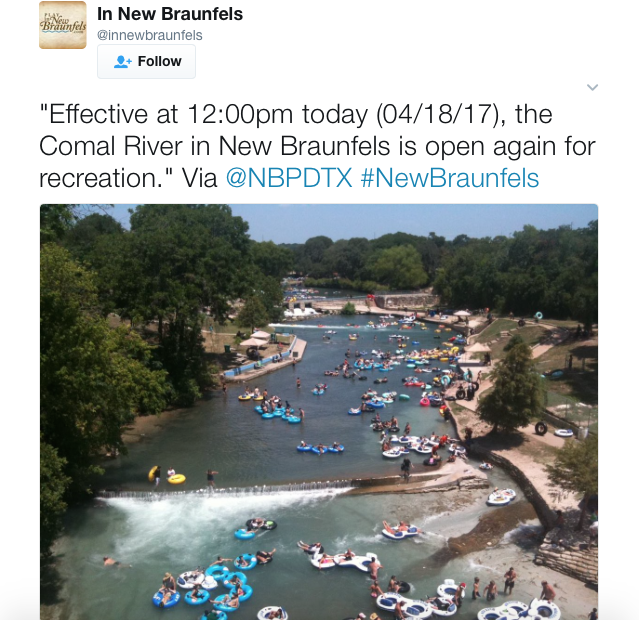Open the #NewBraunfels hashtag
Screen dimensions: 639x620
(x=450, y=178)
